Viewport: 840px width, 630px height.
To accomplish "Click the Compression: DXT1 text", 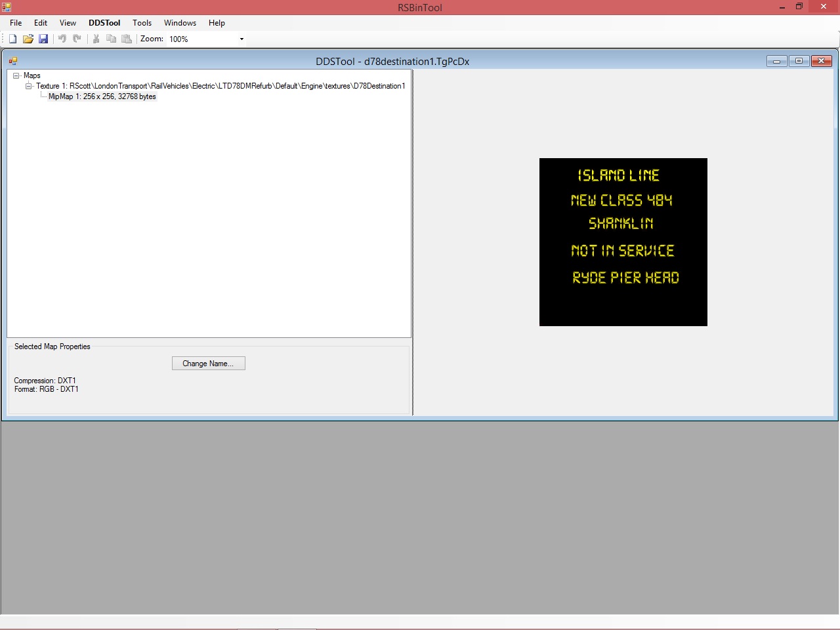I will tap(45, 381).
